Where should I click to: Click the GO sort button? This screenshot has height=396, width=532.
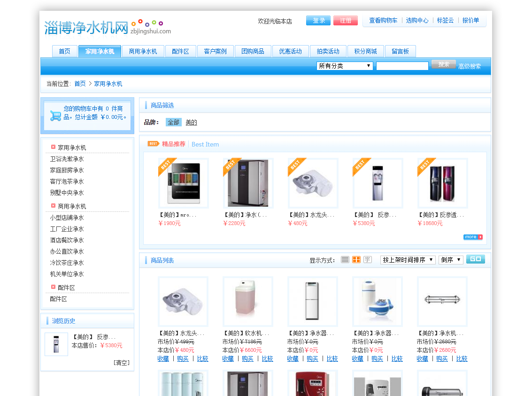point(475,259)
